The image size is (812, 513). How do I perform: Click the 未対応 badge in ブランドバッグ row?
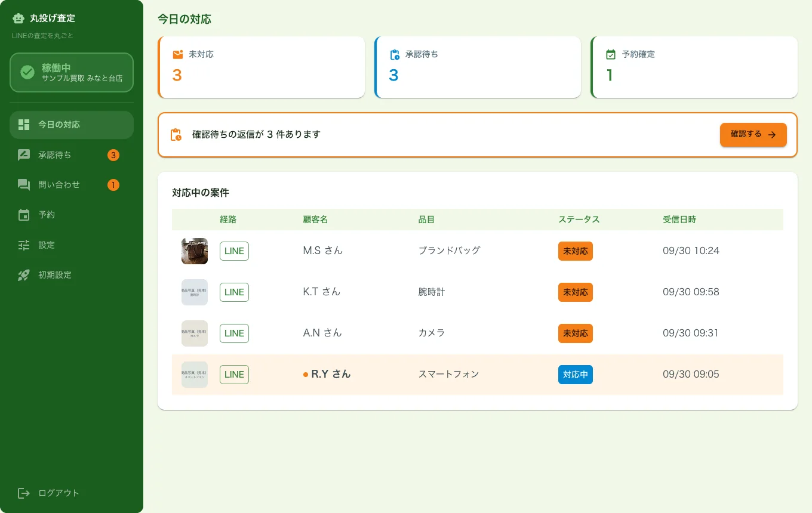click(576, 251)
